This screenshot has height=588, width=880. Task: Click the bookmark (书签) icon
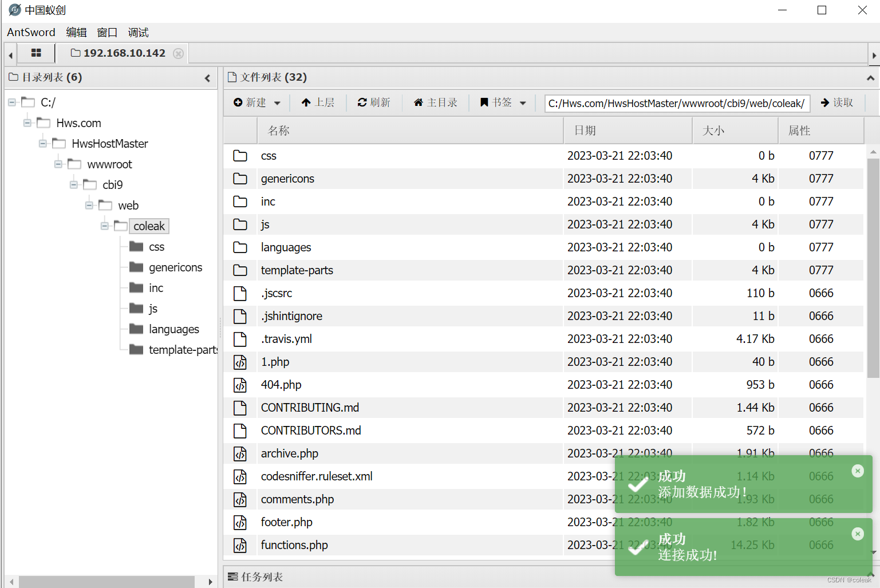[484, 102]
